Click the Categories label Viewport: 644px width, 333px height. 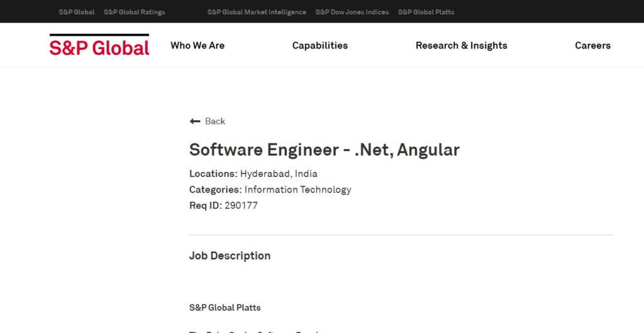pyautogui.click(x=216, y=189)
